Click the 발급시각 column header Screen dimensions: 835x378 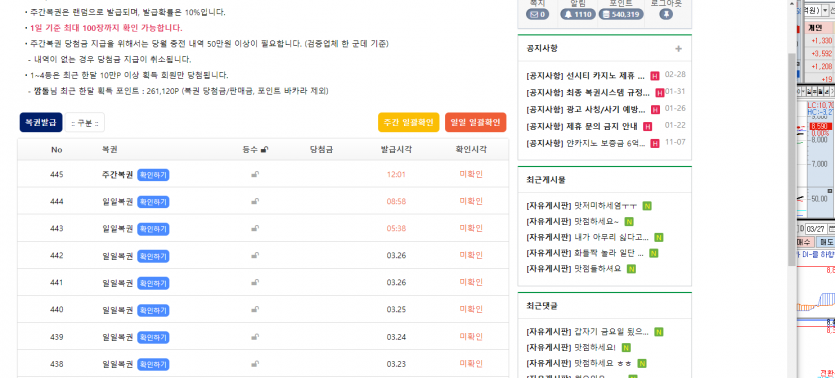[396, 150]
